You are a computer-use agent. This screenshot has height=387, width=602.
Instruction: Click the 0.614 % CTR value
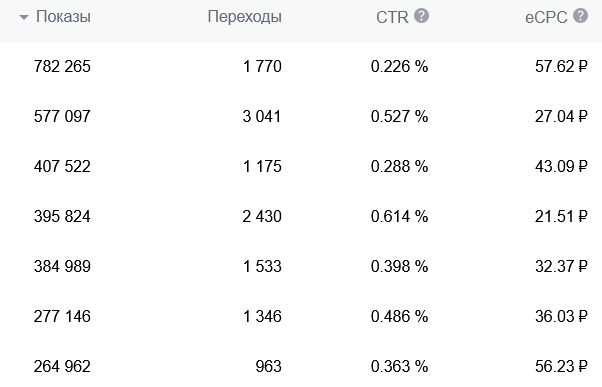(399, 216)
